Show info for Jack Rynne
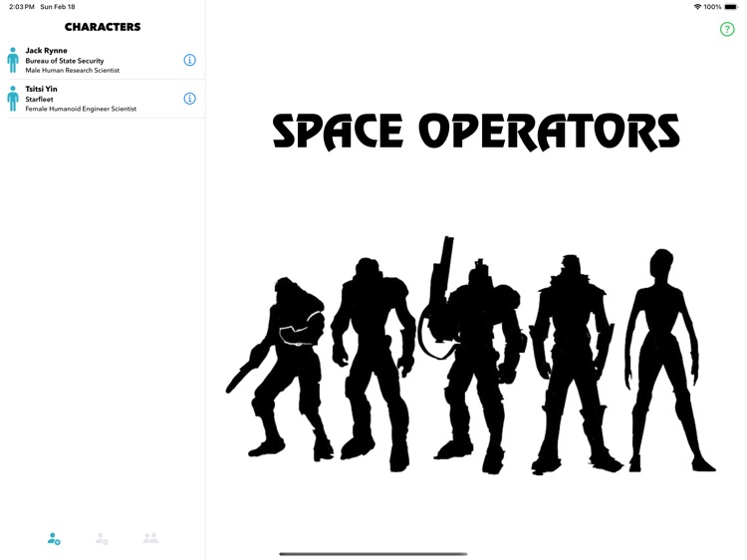The width and height of the screenshot is (747, 560). coord(189,60)
